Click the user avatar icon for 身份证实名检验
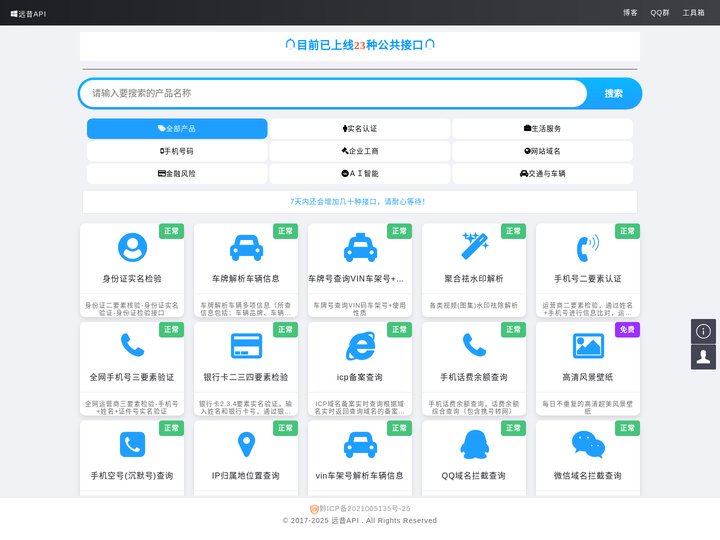This screenshot has height=540, width=720. coord(132,248)
